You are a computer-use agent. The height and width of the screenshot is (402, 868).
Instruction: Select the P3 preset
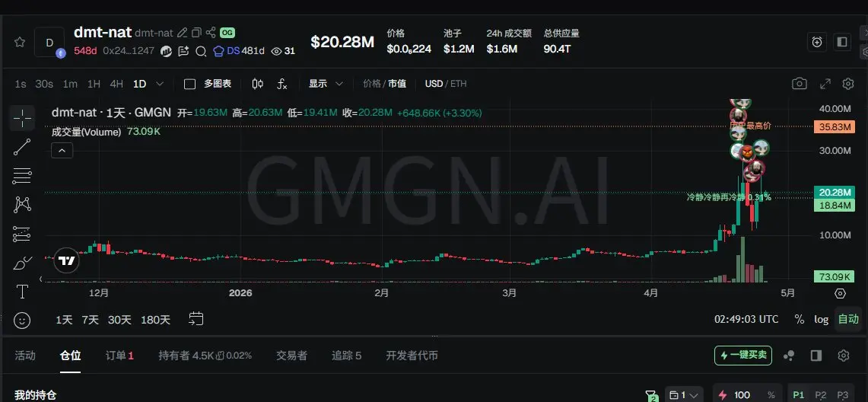pos(843,395)
